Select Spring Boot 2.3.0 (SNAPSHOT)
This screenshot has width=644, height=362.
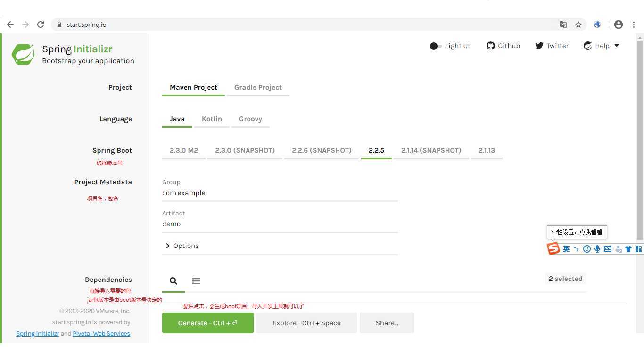click(x=245, y=150)
